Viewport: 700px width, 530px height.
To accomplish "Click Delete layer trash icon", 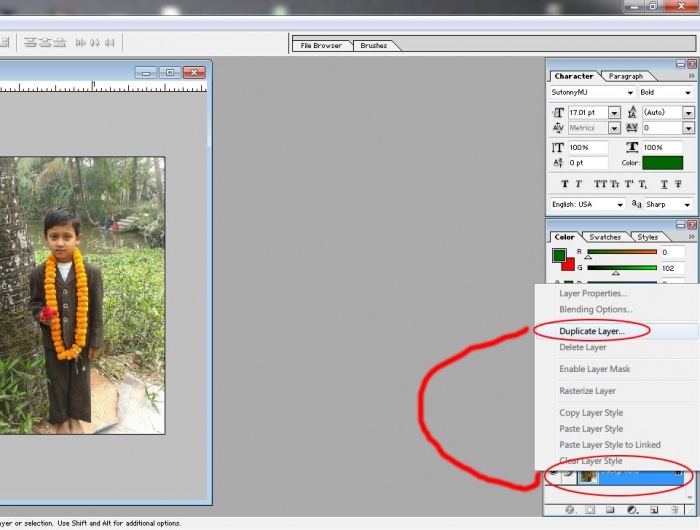I will pyautogui.click(x=675, y=509).
